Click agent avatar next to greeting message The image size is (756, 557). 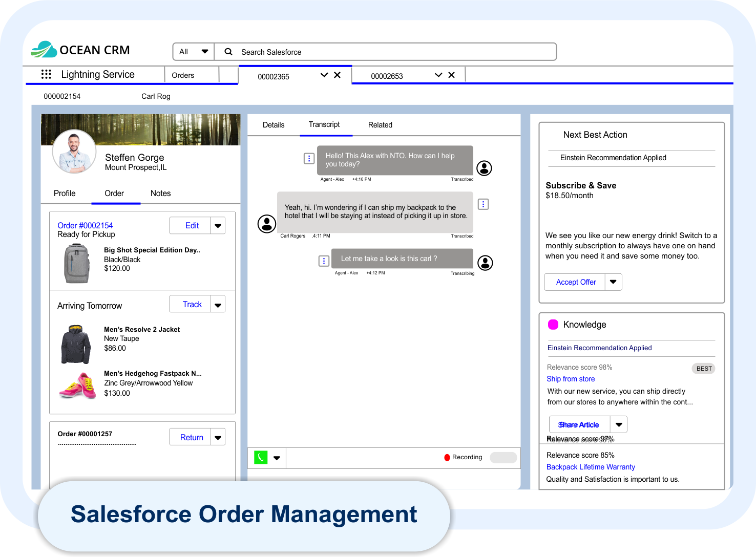(x=484, y=168)
